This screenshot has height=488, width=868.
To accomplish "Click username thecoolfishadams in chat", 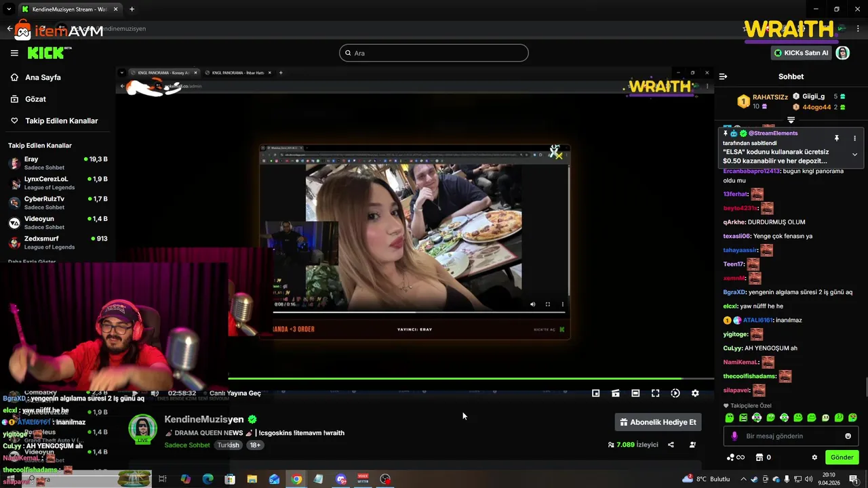I will tap(749, 376).
